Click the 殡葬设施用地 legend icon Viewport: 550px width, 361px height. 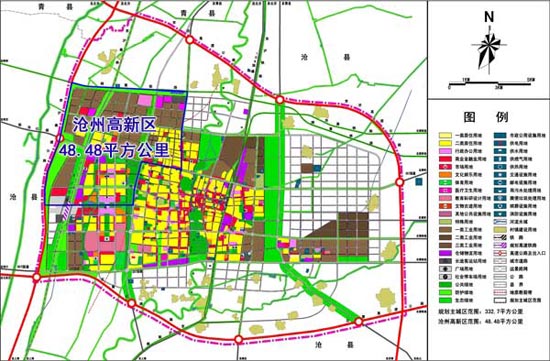point(499,206)
